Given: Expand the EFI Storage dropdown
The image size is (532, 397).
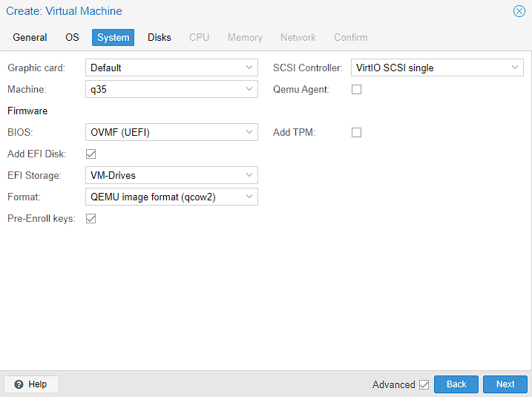Looking at the screenshot, I should (x=249, y=176).
